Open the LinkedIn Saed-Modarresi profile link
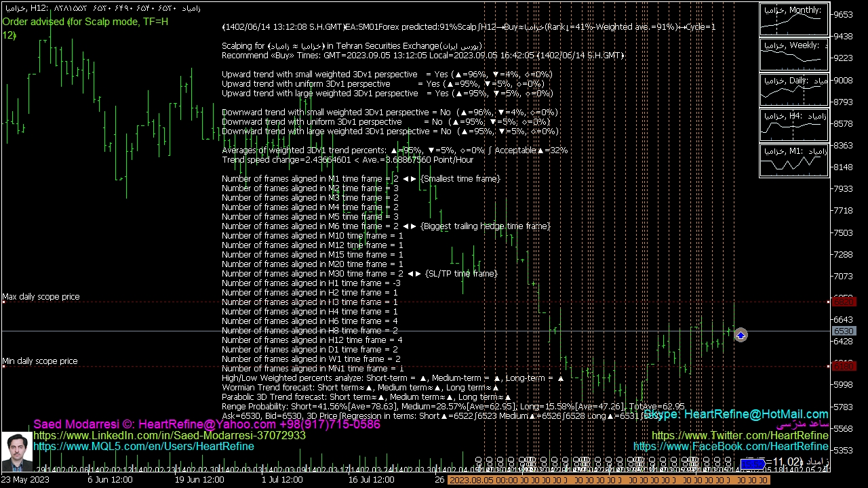The height and width of the screenshot is (488, 868). tap(170, 435)
